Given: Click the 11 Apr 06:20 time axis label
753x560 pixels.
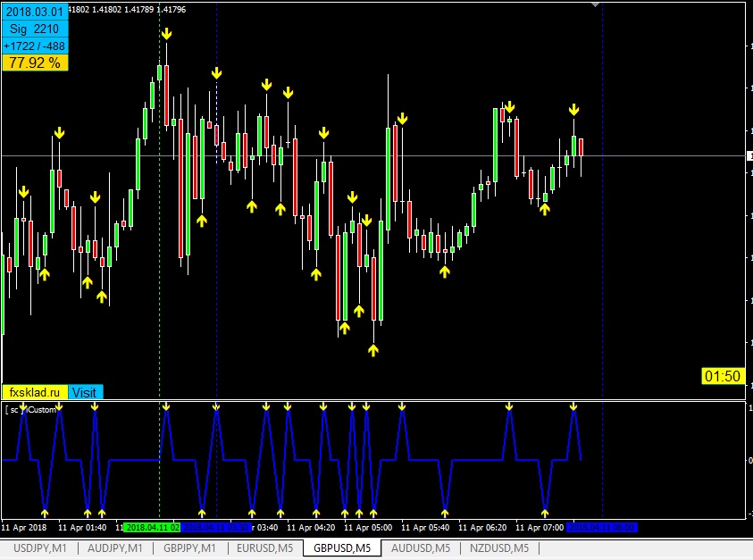Looking at the screenshot, I should [482, 527].
